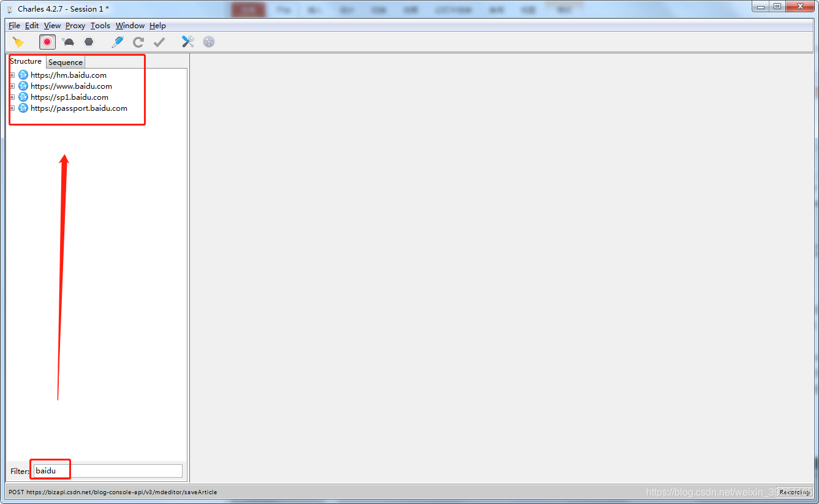The width and height of the screenshot is (819, 504).
Task: Open the File menu
Action: pos(14,26)
